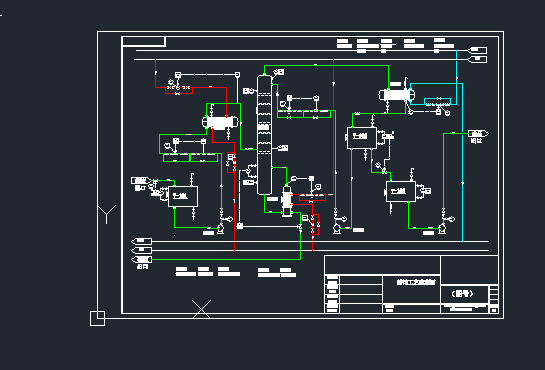Select the center pump beside the red vertical pipe
This screenshot has width=545, height=370.
(x=336, y=229)
